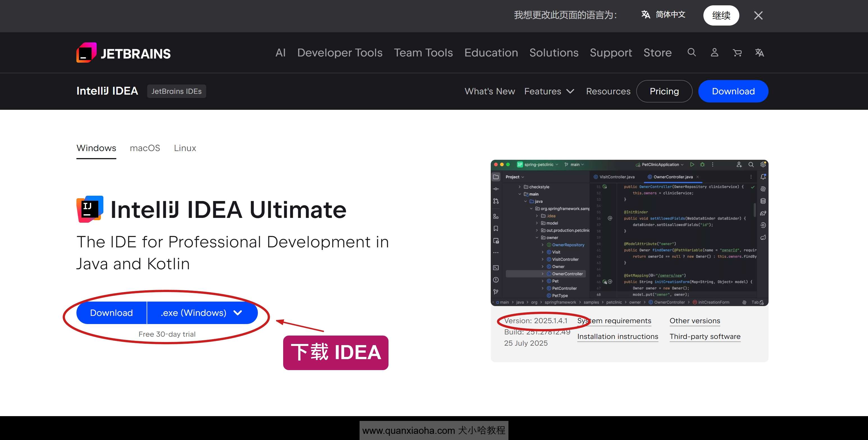Open Other versions link
Screen dimensions: 868x440
pos(695,321)
